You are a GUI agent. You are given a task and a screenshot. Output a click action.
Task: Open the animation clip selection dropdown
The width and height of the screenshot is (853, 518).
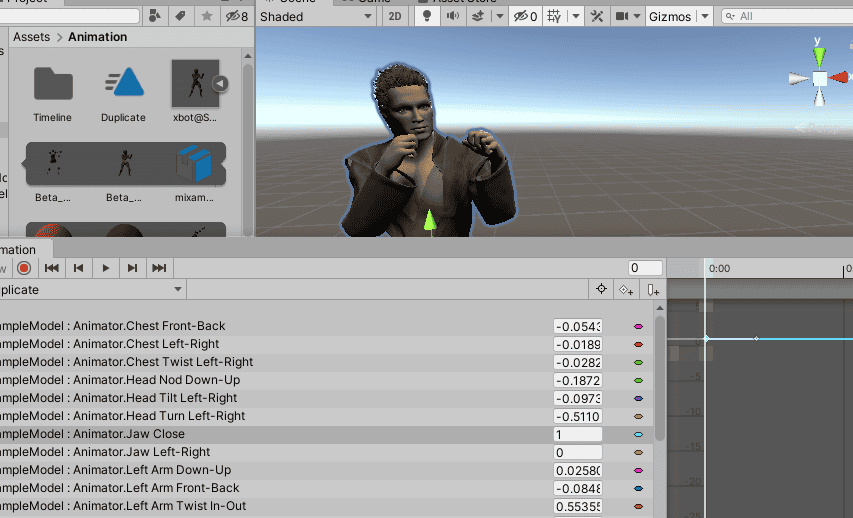(92, 289)
